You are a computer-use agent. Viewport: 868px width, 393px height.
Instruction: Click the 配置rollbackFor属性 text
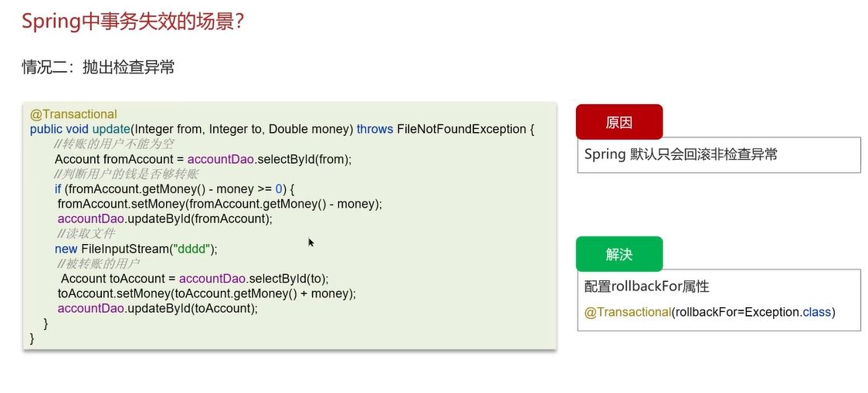[646, 286]
